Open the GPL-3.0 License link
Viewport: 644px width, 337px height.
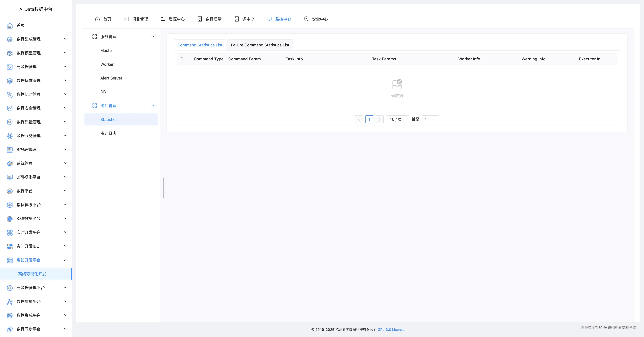point(391,330)
